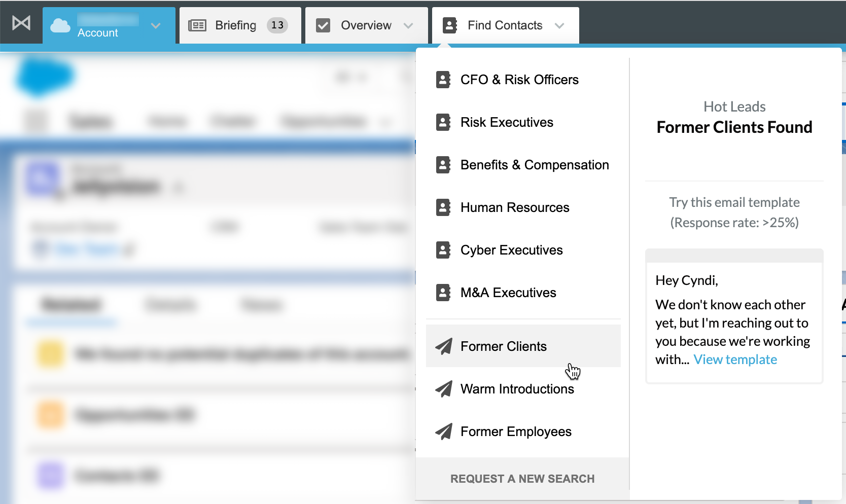Click the paper plane icon beside Warm Introductions
The image size is (846, 504).
[444, 389]
